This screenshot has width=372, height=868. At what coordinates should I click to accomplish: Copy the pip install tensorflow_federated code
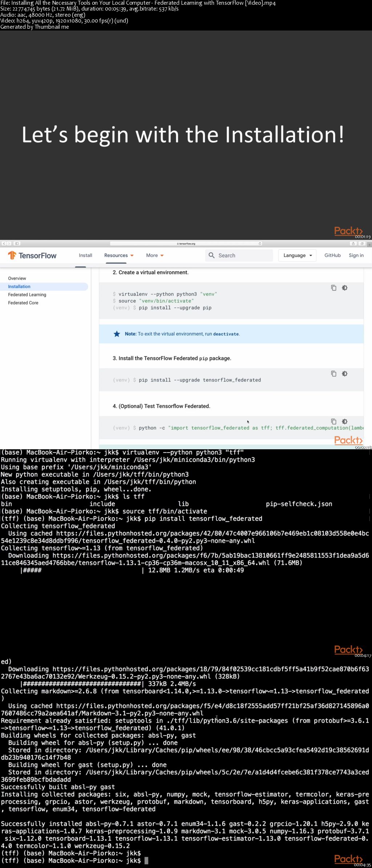coord(333,374)
